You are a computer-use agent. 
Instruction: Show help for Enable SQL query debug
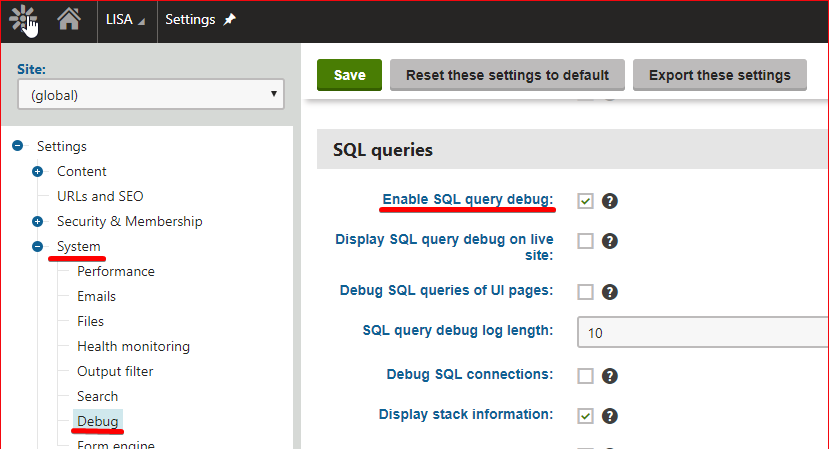[610, 201]
